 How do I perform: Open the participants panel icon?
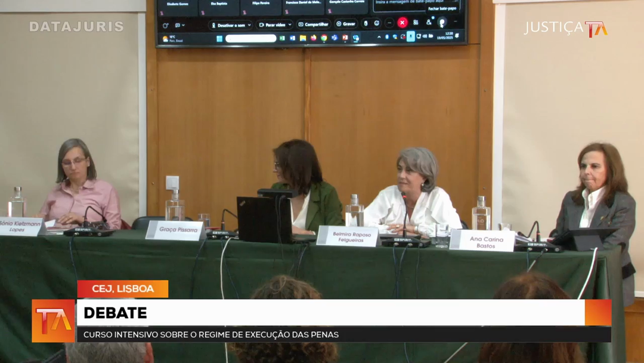429,23
